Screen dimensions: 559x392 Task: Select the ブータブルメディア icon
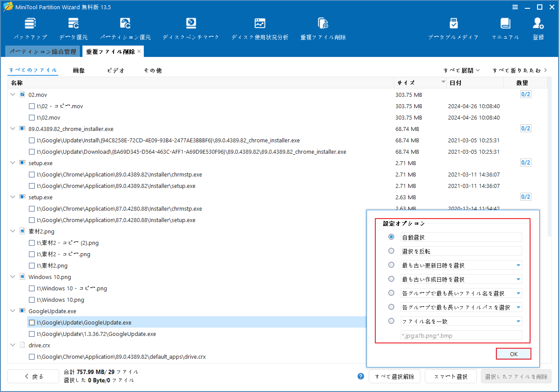tap(453, 28)
